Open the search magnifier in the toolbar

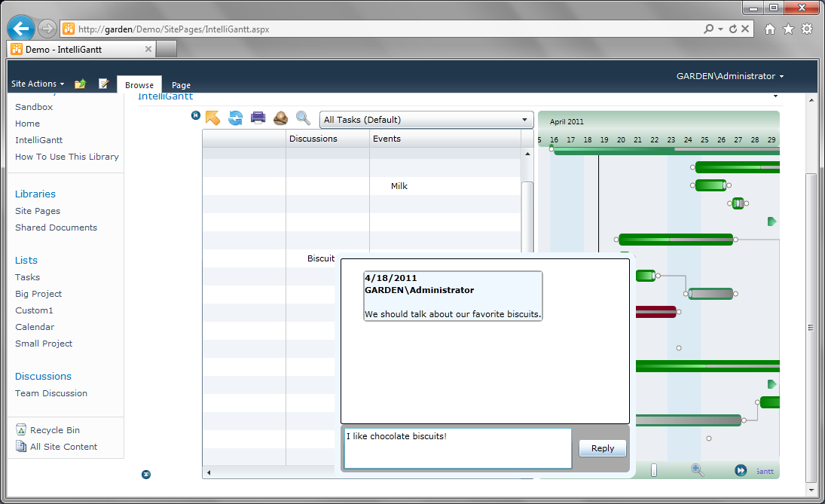(303, 118)
